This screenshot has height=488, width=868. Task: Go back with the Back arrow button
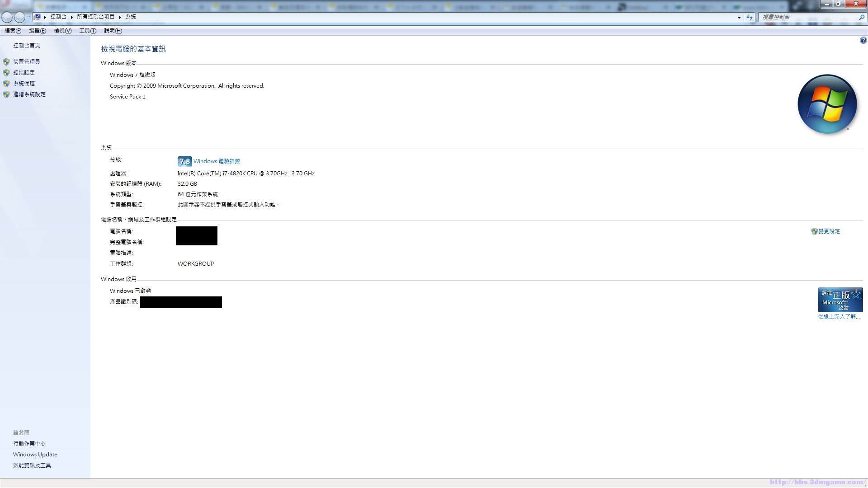pyautogui.click(x=7, y=17)
